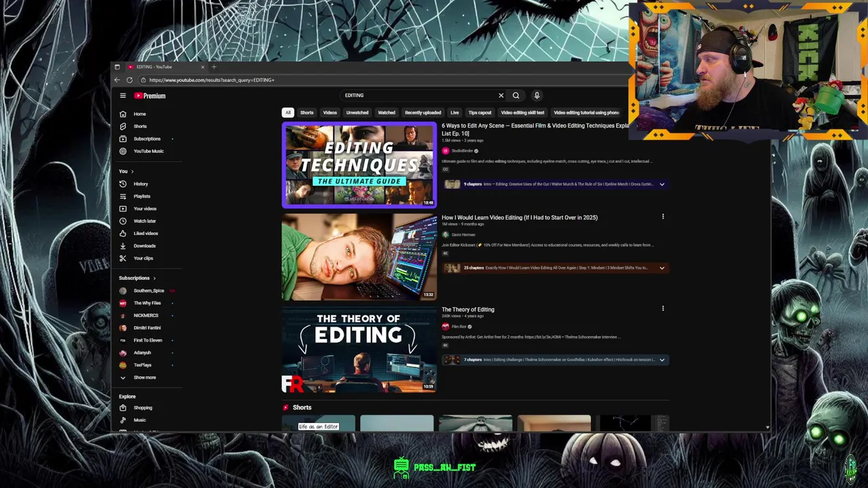Open Your videos in the sidebar
Viewport: 868px width, 488px height.
coord(144,209)
